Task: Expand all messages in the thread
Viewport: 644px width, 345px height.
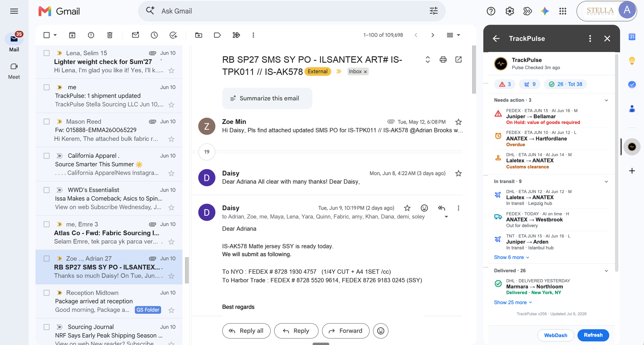Action: pos(428,59)
